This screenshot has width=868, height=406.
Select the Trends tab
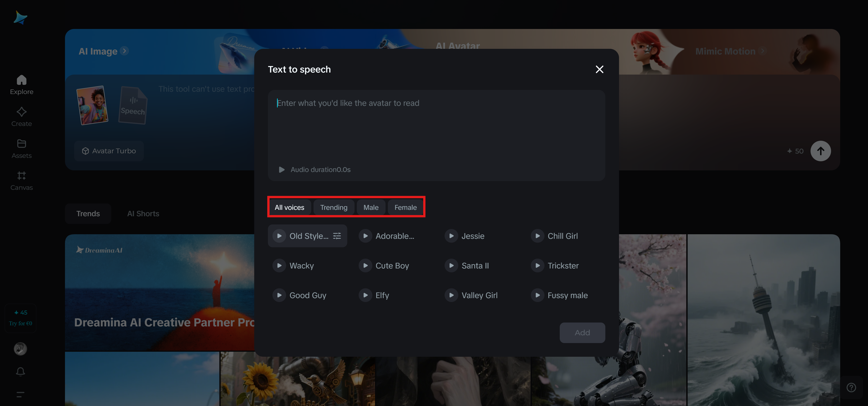tap(88, 214)
